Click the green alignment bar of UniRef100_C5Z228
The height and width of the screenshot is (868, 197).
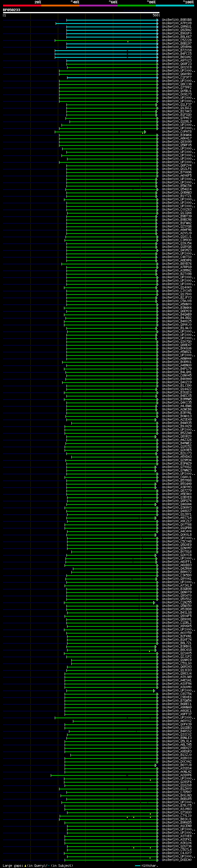tap(107, 40)
